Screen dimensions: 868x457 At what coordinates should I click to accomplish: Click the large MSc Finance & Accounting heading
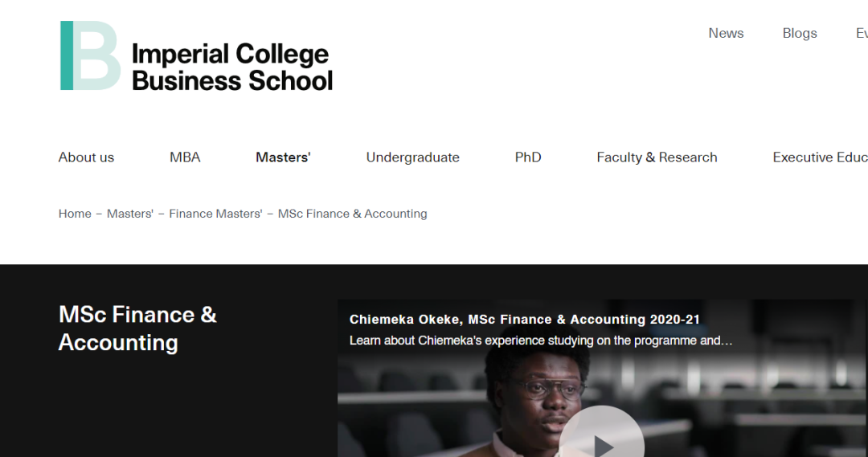pyautogui.click(x=137, y=328)
